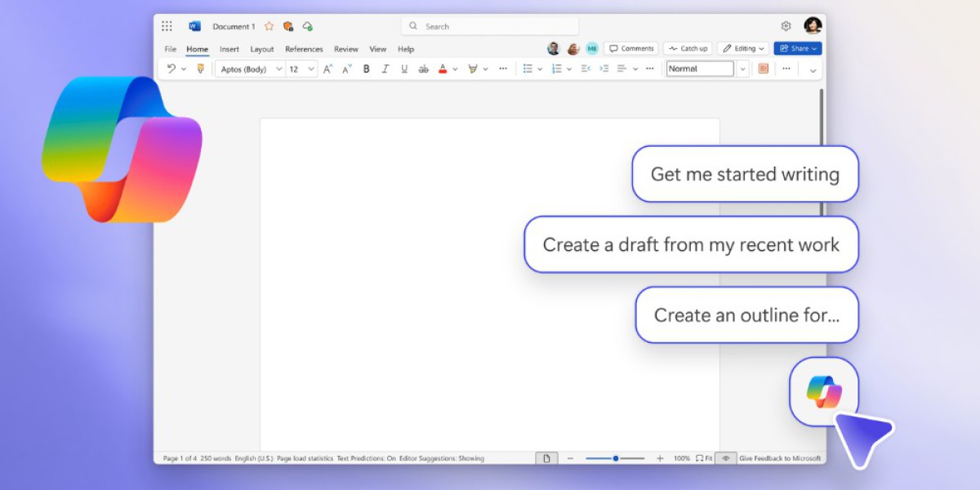Click Give Feedback to Microsoft
Image resolution: width=980 pixels, height=490 pixels.
pos(780,458)
